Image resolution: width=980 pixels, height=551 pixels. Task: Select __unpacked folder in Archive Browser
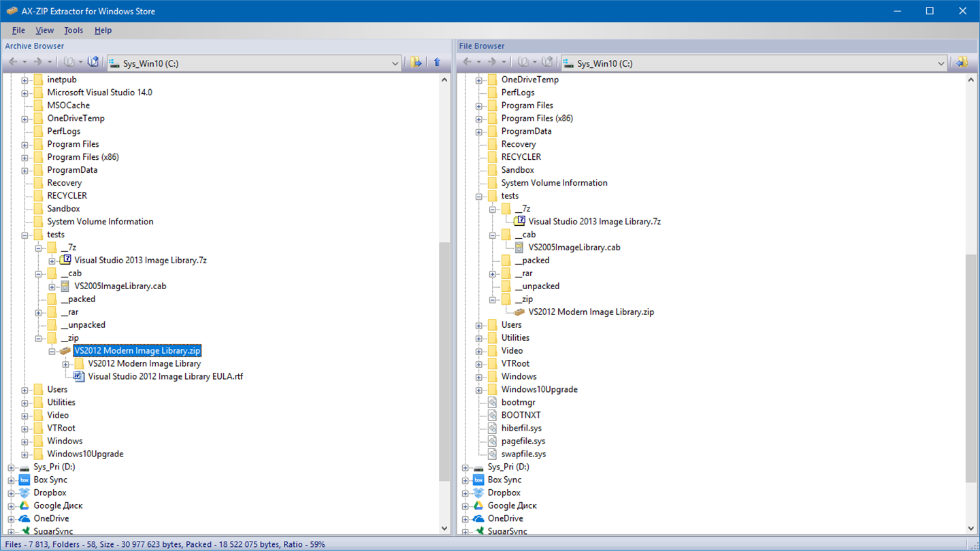83,324
